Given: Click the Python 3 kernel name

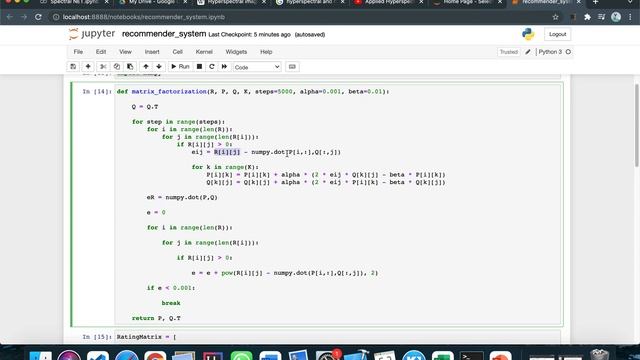Looking at the screenshot, I should tap(550, 52).
